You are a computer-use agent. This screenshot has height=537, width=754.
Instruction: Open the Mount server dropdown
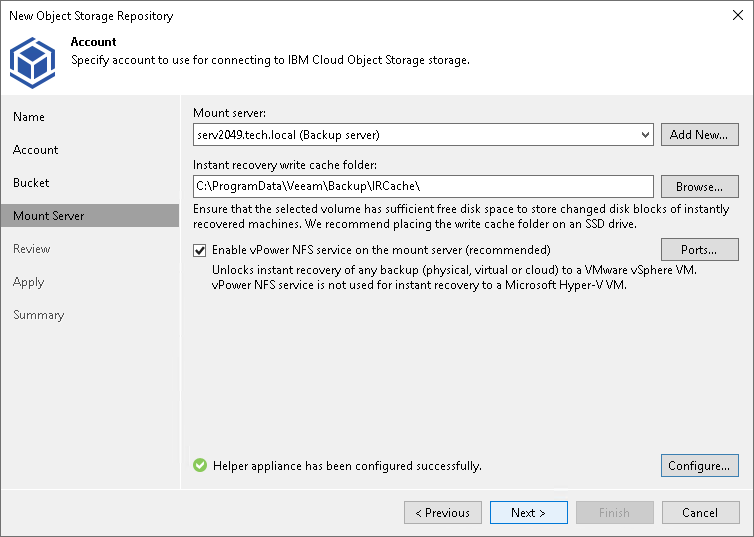[x=645, y=135]
